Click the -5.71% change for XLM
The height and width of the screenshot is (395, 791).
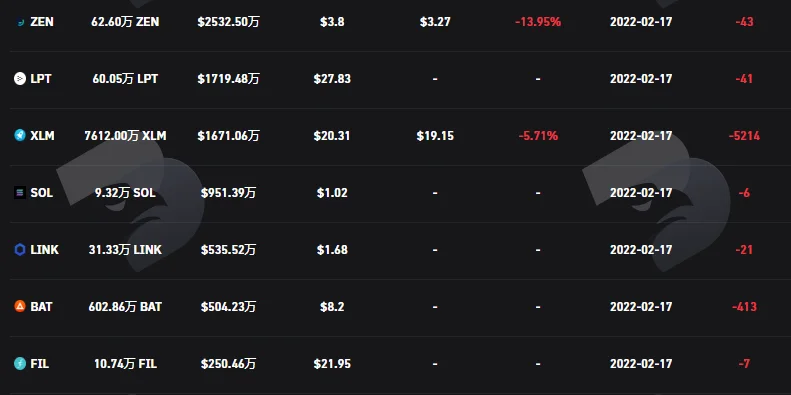coord(538,136)
